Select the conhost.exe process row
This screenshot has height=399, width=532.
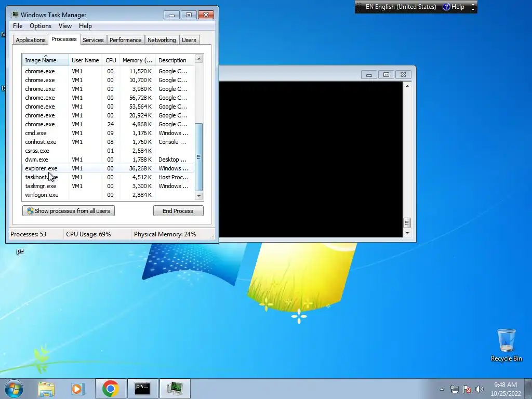click(x=108, y=142)
